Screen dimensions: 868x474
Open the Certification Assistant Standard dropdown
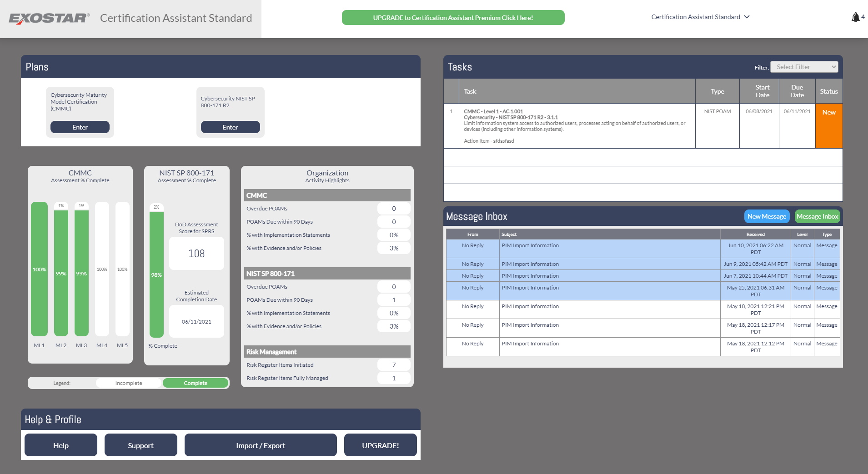click(x=700, y=17)
